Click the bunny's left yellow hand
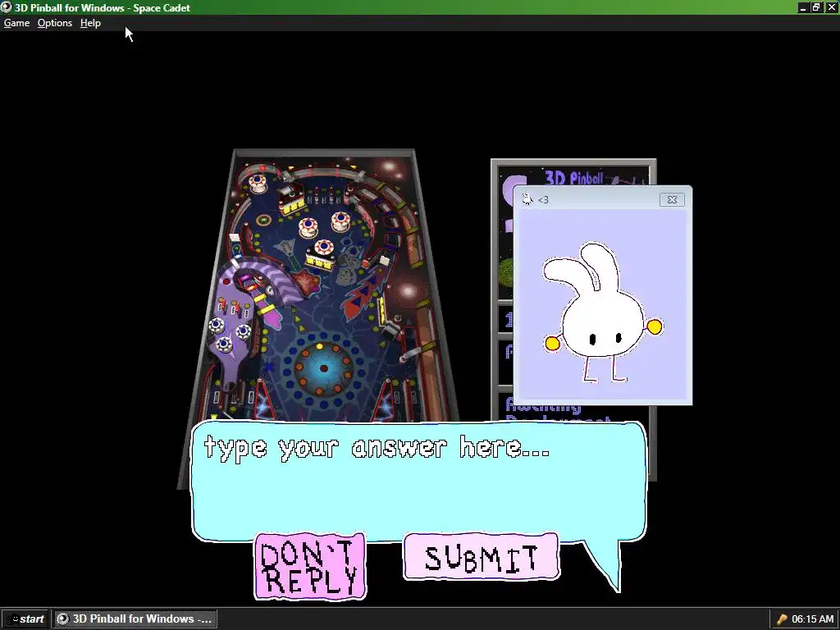The height and width of the screenshot is (630, 840). pyautogui.click(x=552, y=344)
